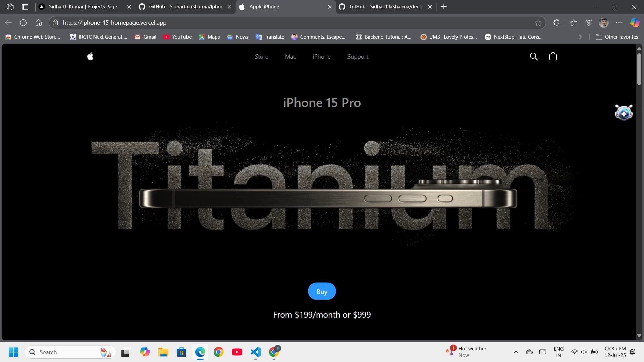Open File Explorer from taskbar

click(x=163, y=352)
